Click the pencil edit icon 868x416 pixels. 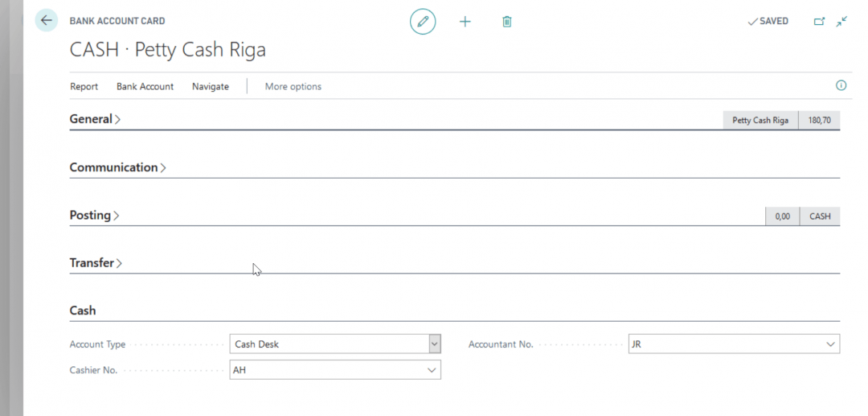(423, 22)
